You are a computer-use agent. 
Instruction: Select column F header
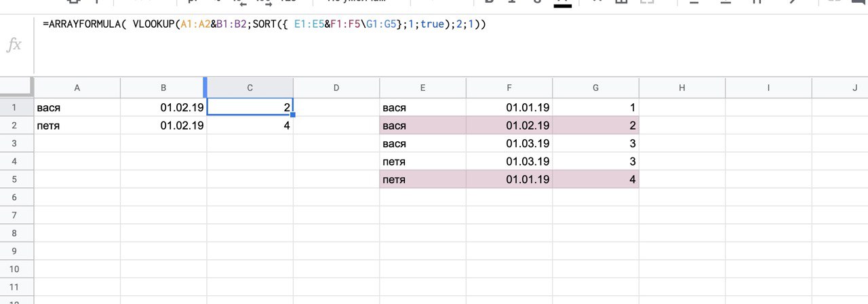point(509,87)
